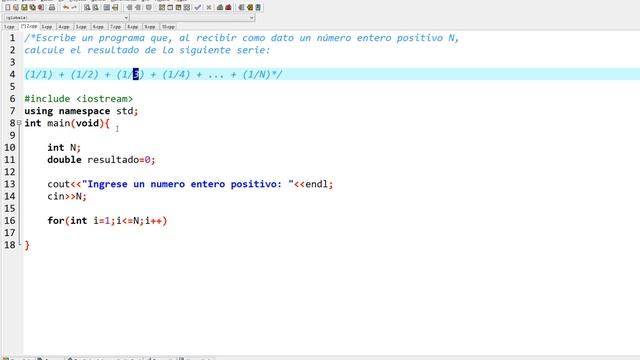
Task: Open the empty members dropdown beside (globals)
Action: (x=192, y=18)
